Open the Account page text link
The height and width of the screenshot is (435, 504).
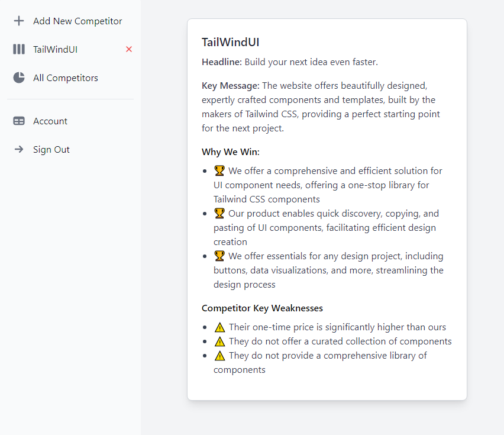[50, 121]
